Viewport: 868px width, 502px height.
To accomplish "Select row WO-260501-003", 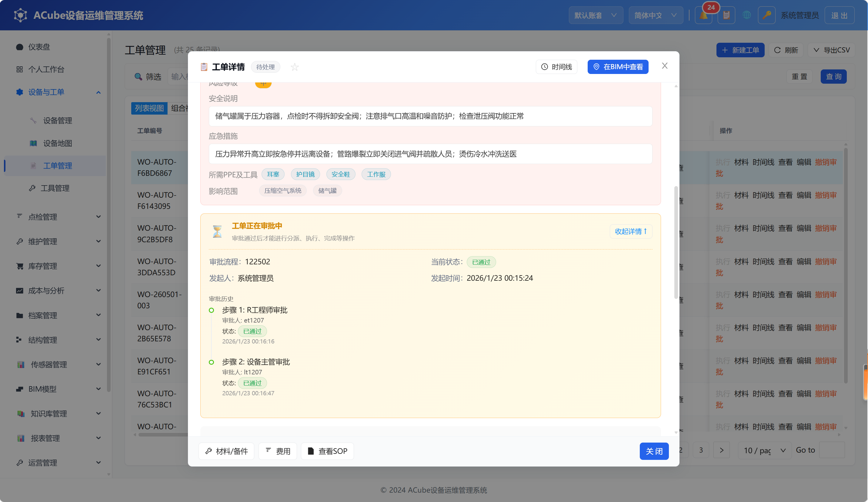I will pyautogui.click(x=159, y=300).
